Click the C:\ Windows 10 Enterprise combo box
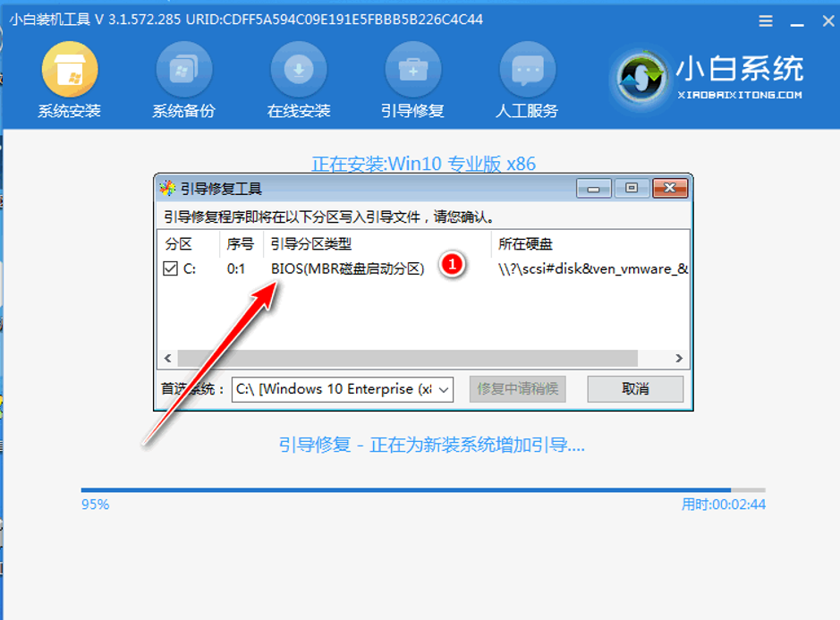 tap(343, 389)
